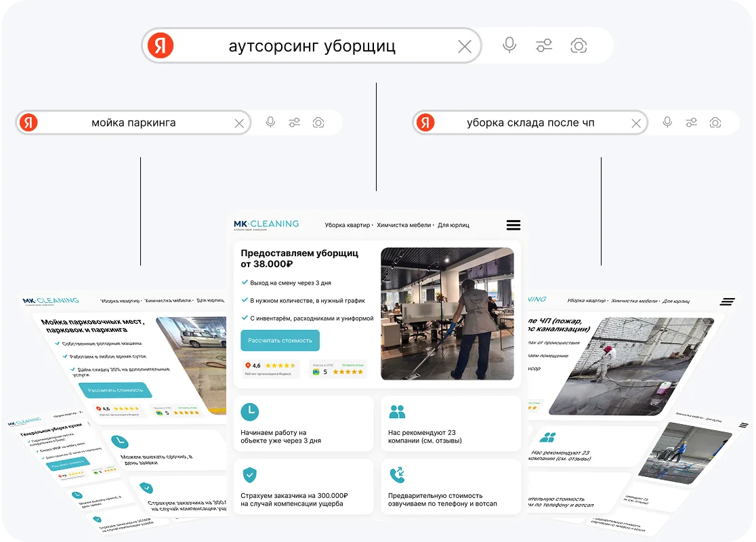This screenshot has width=756, height=542.
Task: Open the hamburger menu on the right tilted ЧП page
Action: click(x=728, y=302)
